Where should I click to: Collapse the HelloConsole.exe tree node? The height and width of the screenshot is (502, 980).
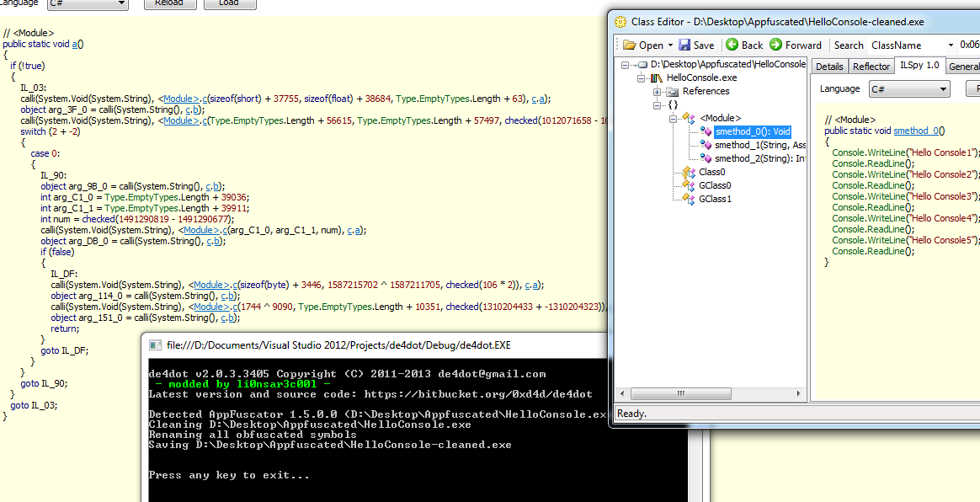(642, 77)
